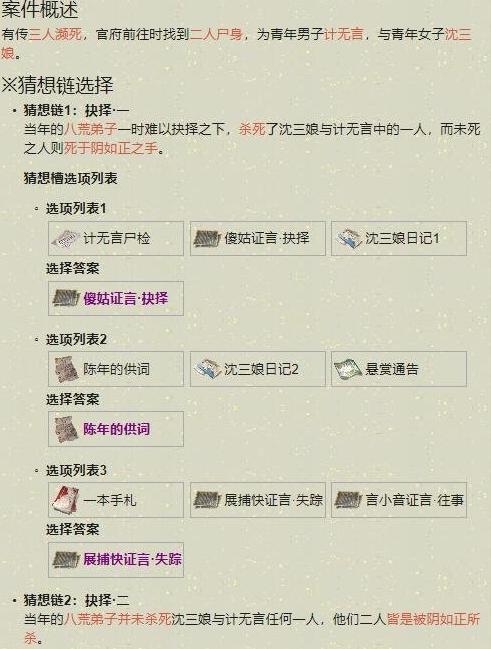This screenshot has width=491, height=649.
Task: Select the purple 傻姑证言·抉择 answer box
Action: point(116,298)
